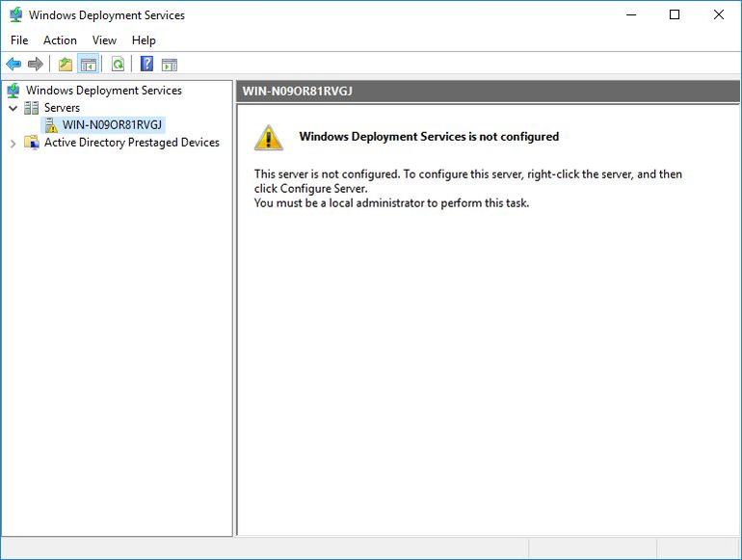This screenshot has width=742, height=560.
Task: Click the yellow warning triangle in details pane
Action: (269, 138)
